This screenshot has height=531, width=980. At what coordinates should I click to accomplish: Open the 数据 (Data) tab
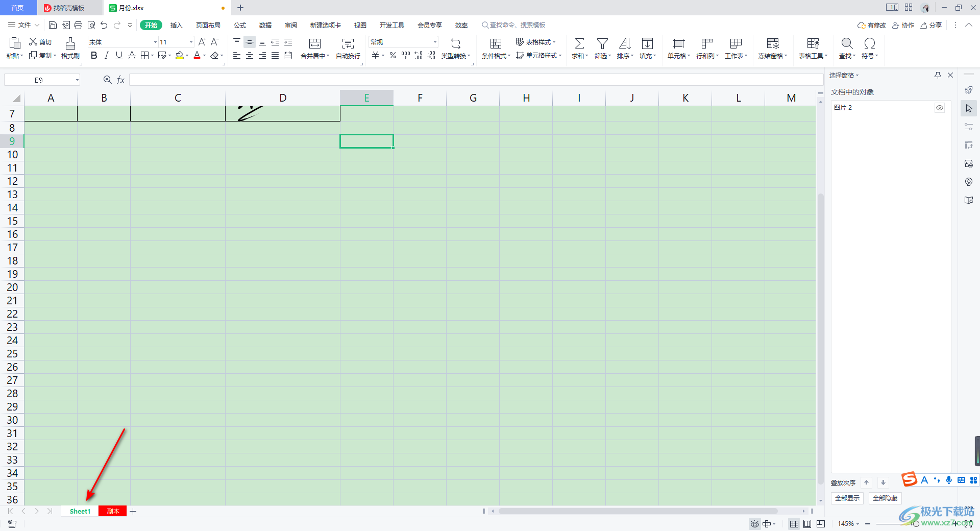(265, 25)
